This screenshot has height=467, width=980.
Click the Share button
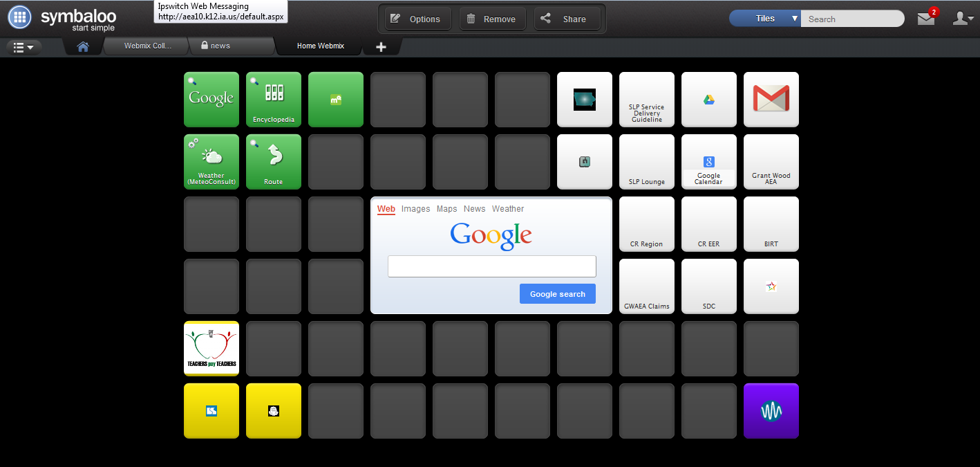click(567, 19)
